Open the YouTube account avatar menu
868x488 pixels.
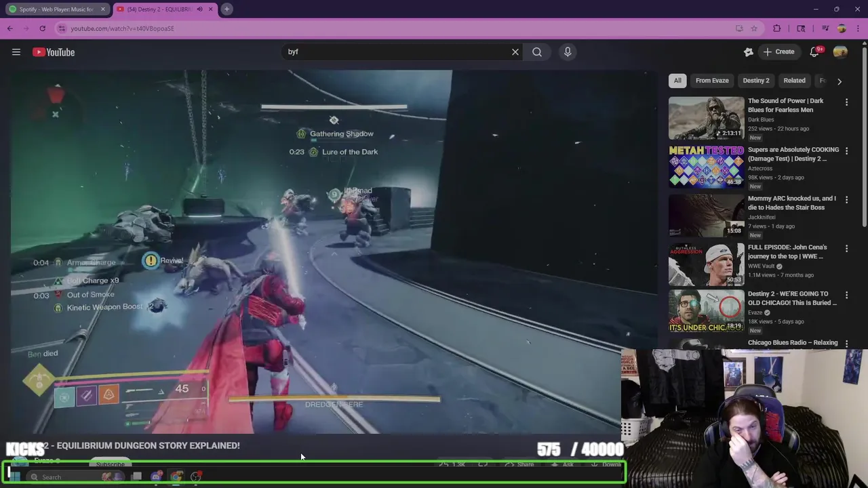pos(840,52)
